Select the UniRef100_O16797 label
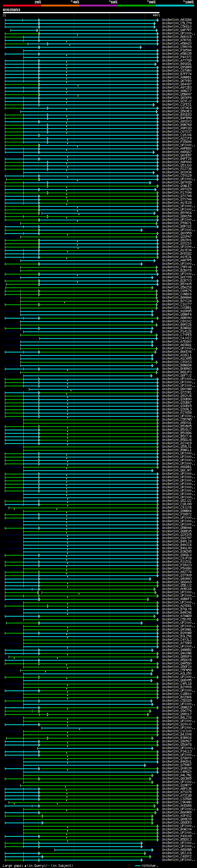197x868 pixels. click(x=177, y=538)
